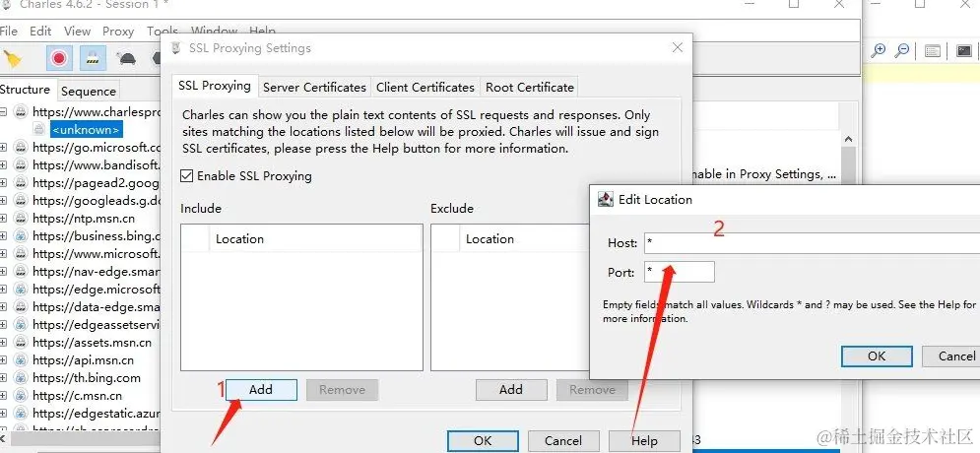980x453 pixels.
Task: Close the SSL Proxying Settings dialog
Action: [x=678, y=47]
